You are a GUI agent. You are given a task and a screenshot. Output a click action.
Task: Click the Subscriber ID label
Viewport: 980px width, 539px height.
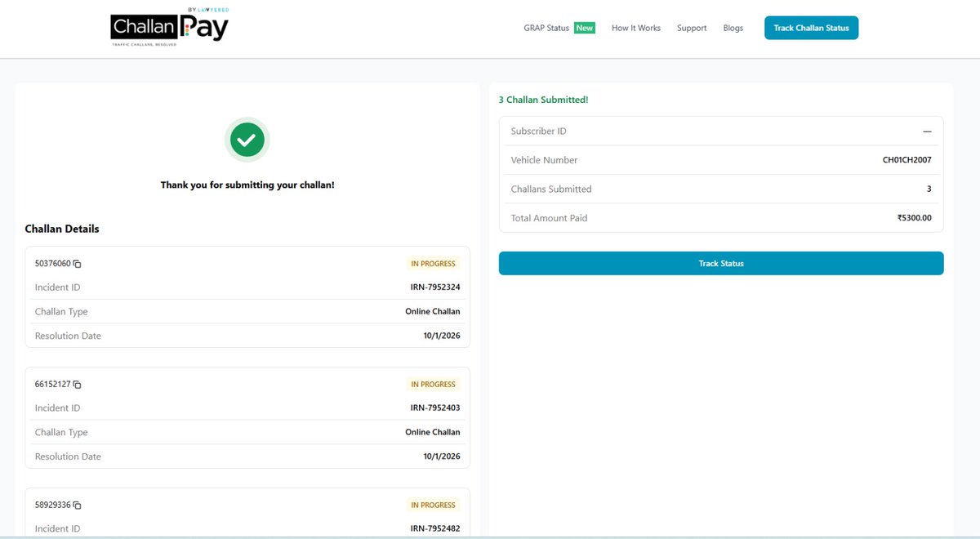pos(538,131)
